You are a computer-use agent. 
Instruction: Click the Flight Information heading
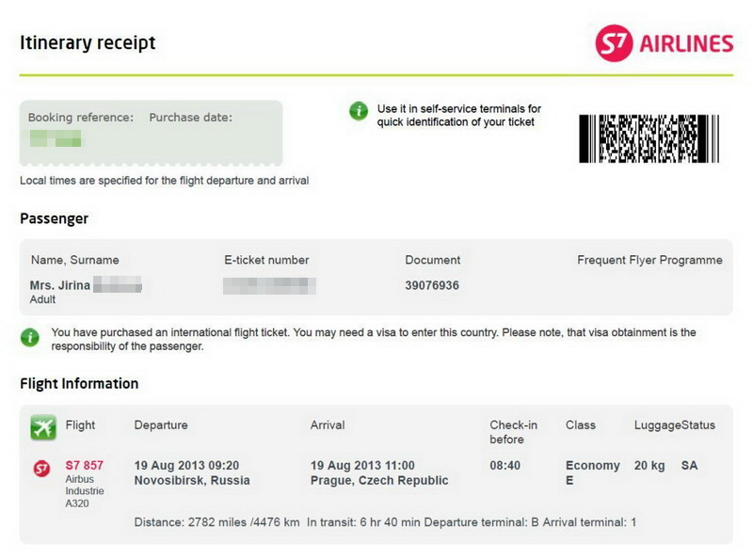pos(79,383)
